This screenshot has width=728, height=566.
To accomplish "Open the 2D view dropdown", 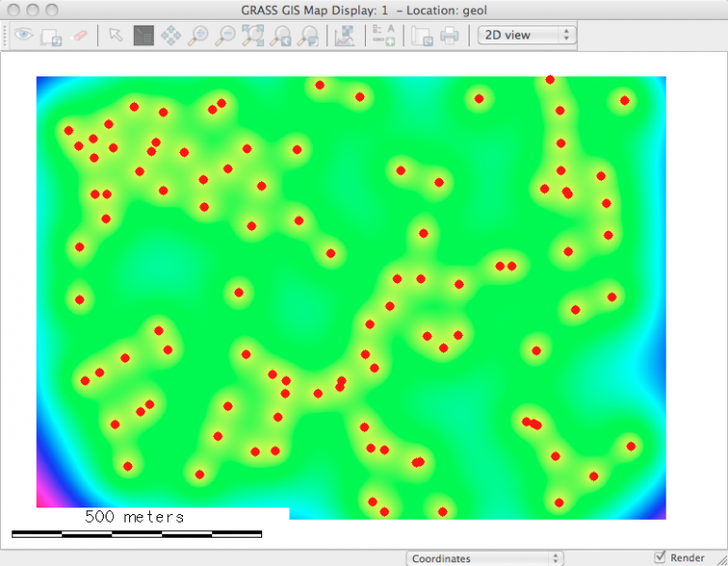I will (526, 35).
